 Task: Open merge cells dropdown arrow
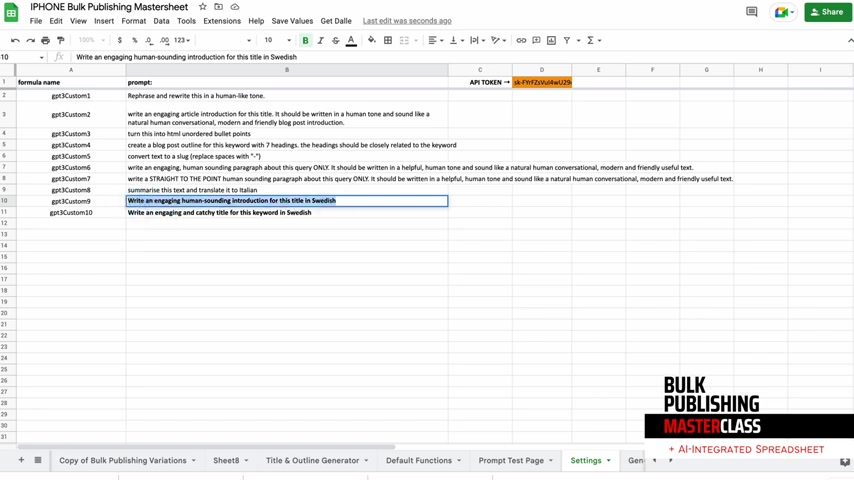[416, 40]
